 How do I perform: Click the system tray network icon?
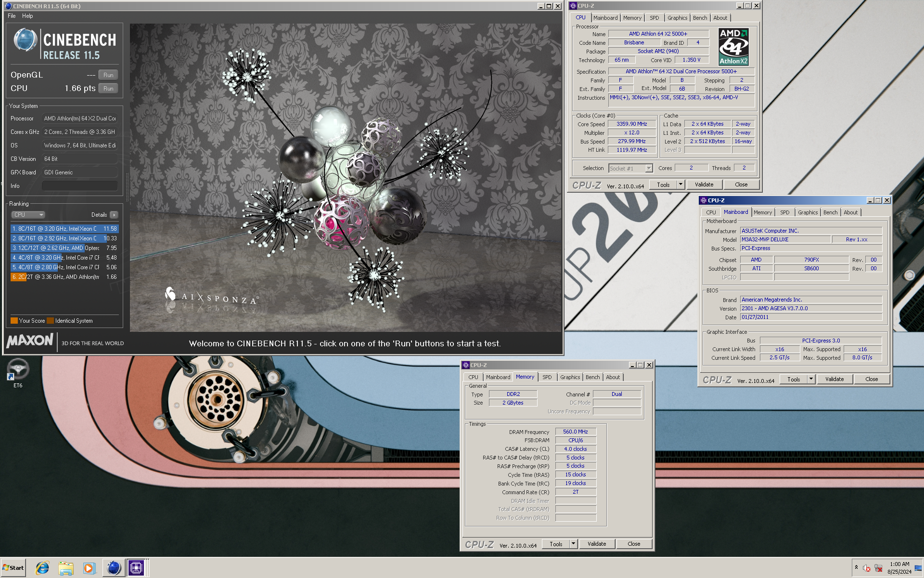[x=878, y=568]
